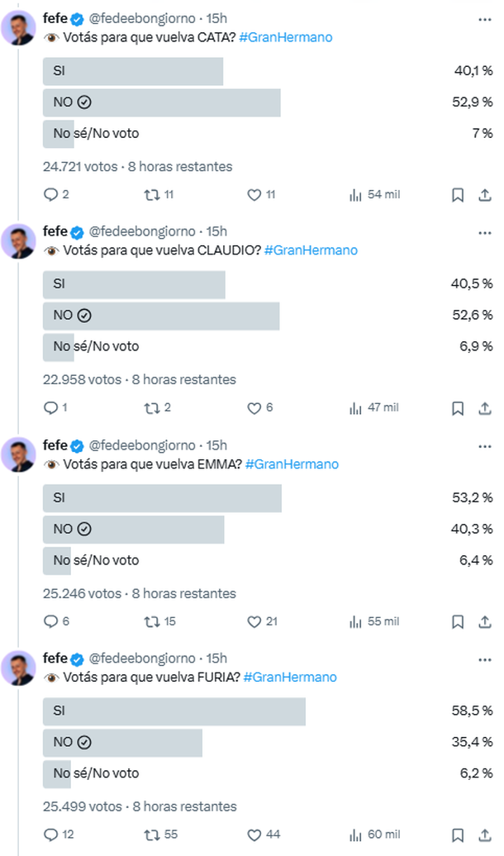Choose NO in the EMMA poll
The width and height of the screenshot is (504, 856).
pos(133,529)
